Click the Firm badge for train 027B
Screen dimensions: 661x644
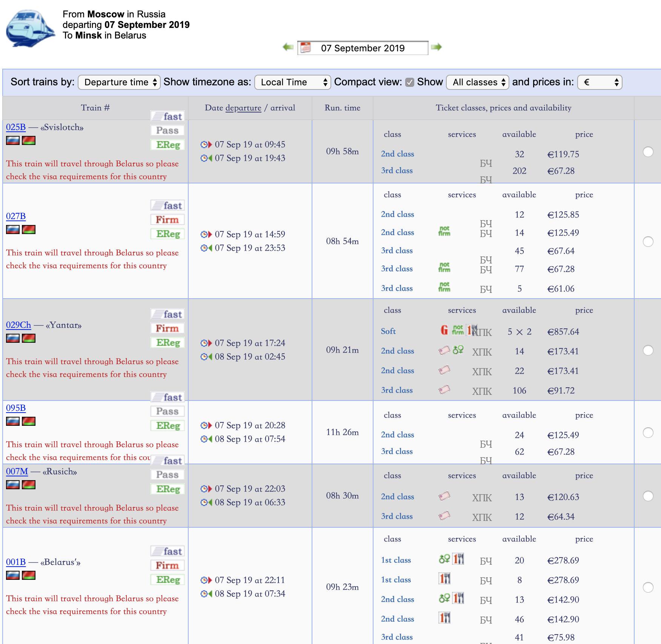click(167, 220)
